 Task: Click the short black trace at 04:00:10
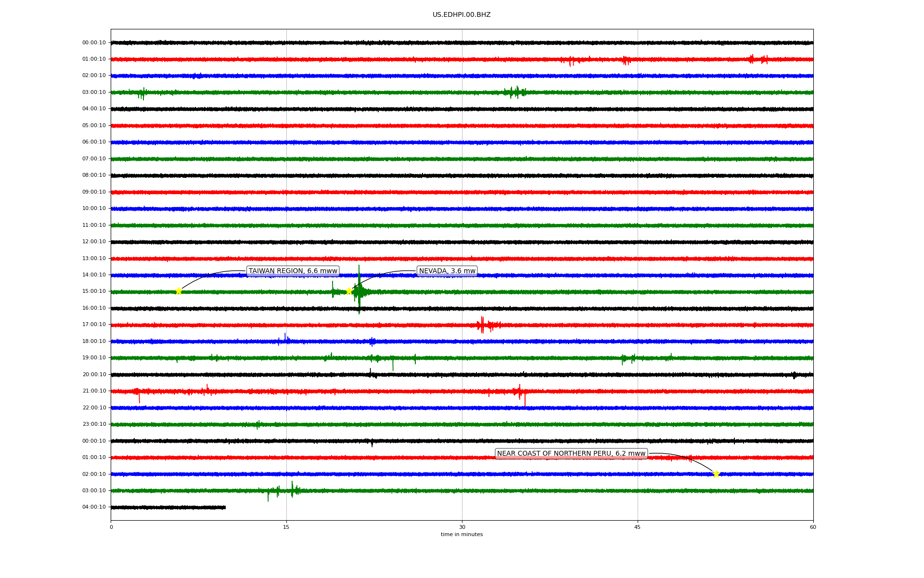168,507
